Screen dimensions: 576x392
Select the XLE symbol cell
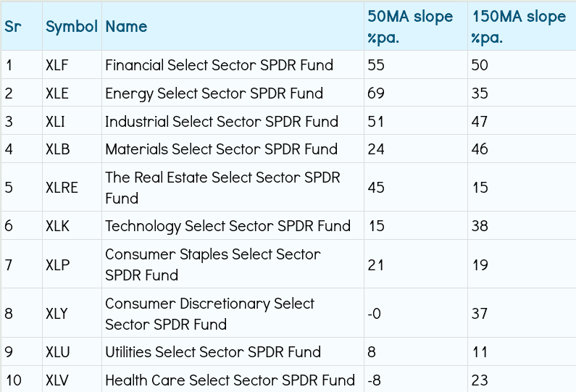point(57,93)
